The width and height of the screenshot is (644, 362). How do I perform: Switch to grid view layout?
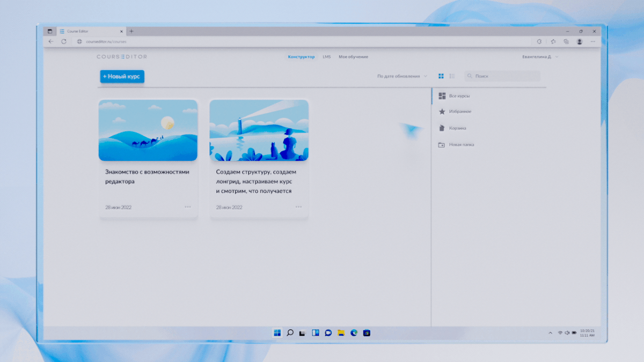click(x=441, y=76)
